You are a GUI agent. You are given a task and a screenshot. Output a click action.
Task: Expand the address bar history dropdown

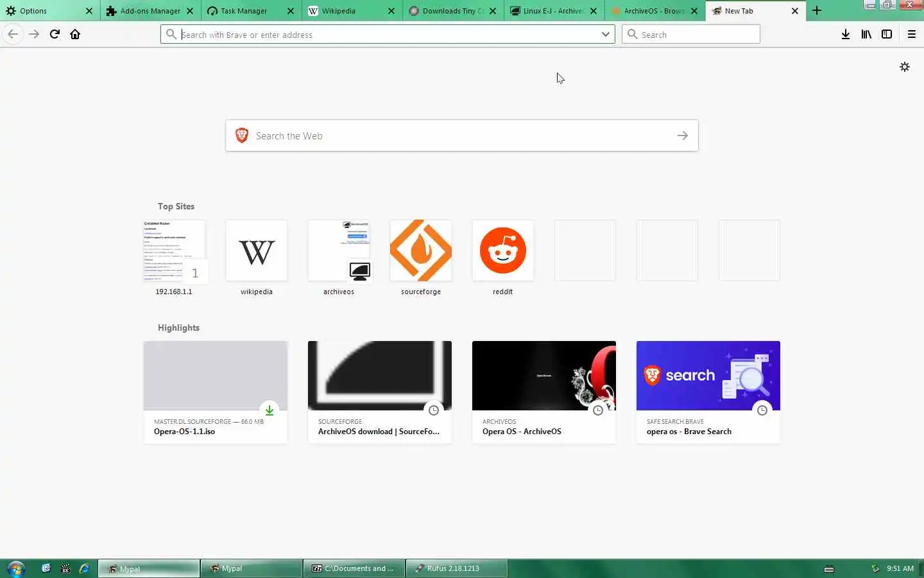coord(605,34)
